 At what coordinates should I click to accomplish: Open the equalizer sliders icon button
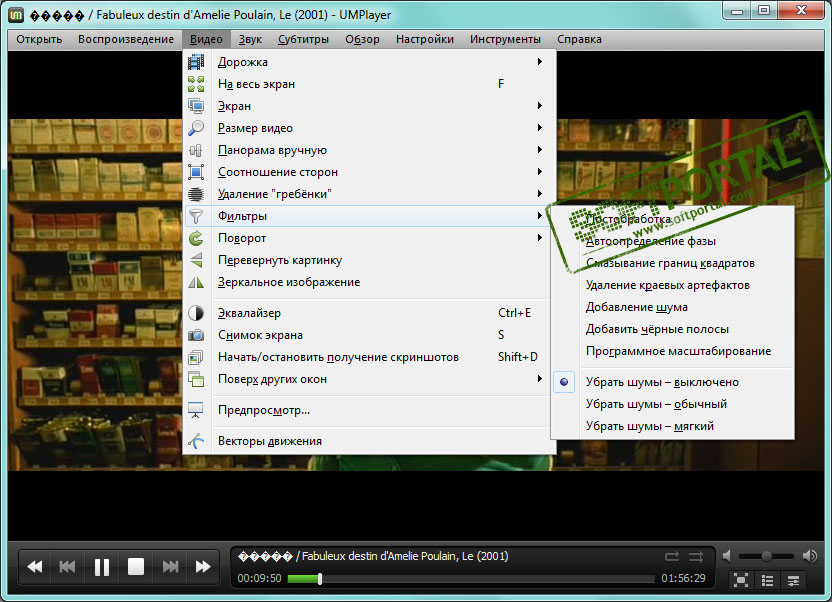point(793,580)
